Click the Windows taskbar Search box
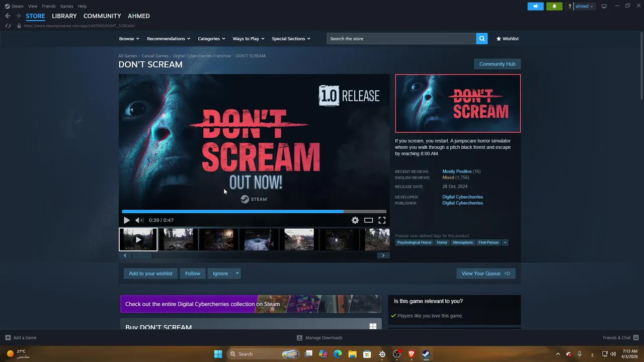The width and height of the screenshot is (644, 362). [264, 354]
